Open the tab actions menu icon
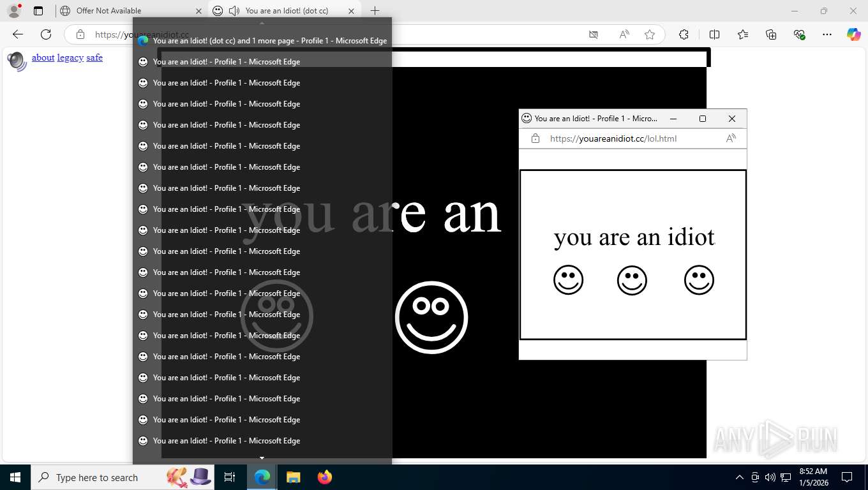 [x=38, y=11]
